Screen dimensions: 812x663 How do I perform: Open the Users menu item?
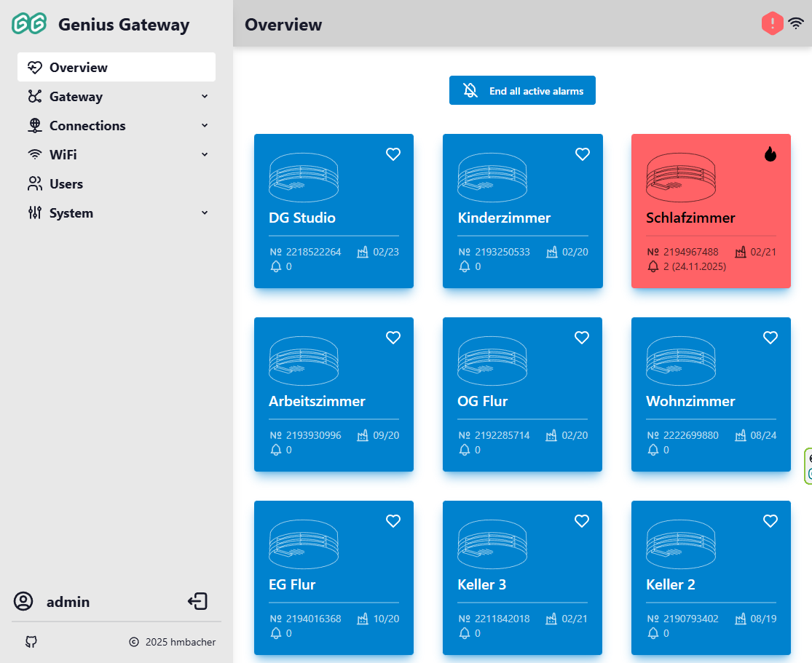point(66,184)
